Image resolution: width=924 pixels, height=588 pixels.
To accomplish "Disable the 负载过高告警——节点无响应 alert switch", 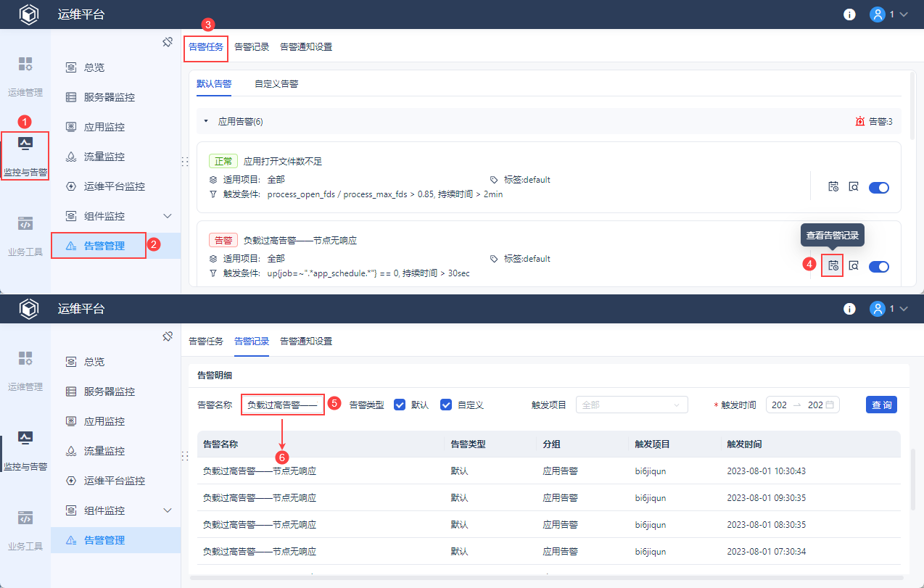I will (878, 266).
